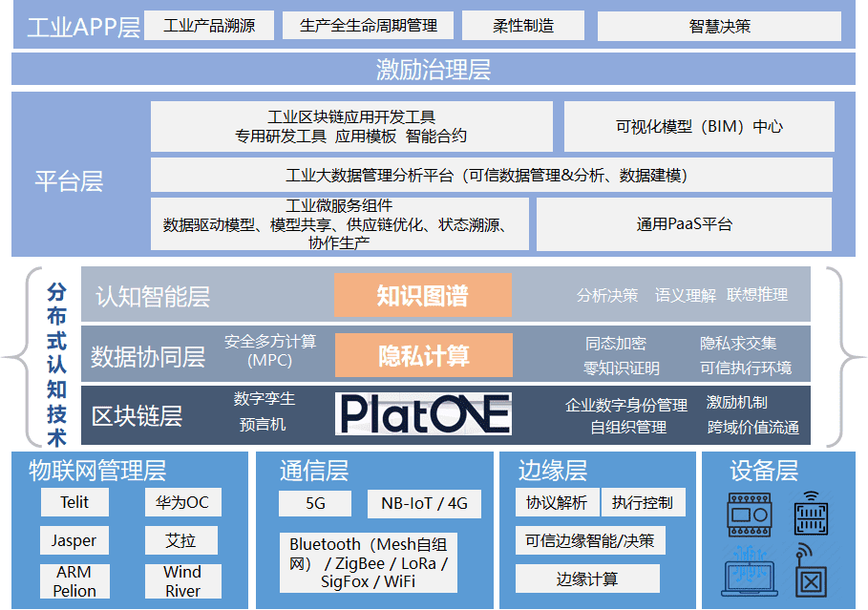Click the 华为OC entry
Screen dimensions: 868x610
click(182, 502)
